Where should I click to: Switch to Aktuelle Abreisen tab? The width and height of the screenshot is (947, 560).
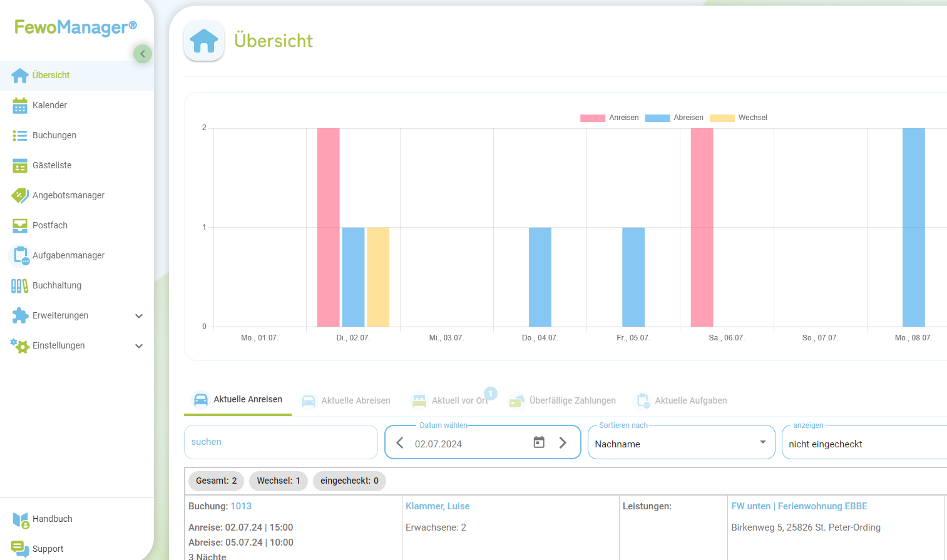pos(346,400)
